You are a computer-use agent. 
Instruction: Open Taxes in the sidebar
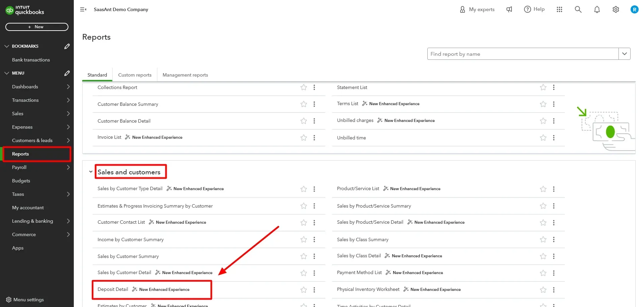pos(18,194)
